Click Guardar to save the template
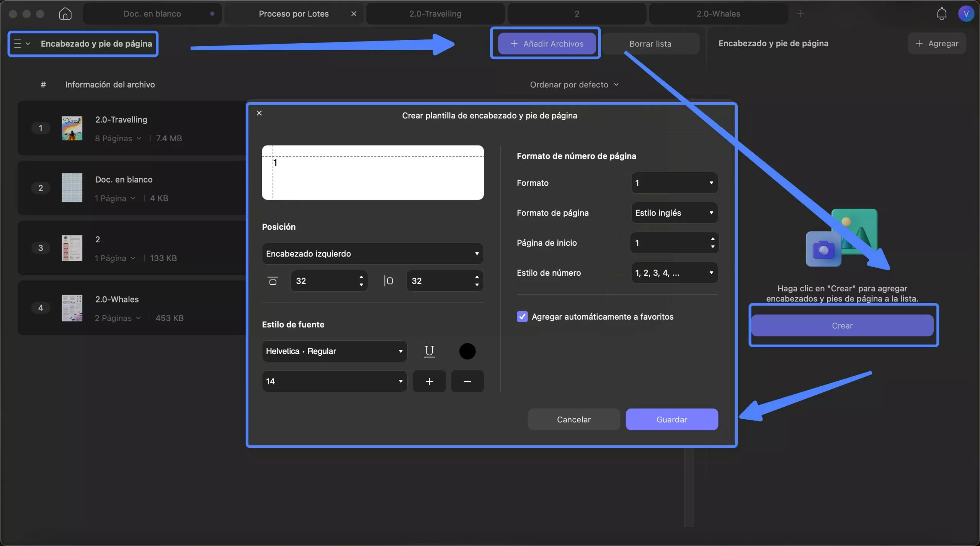Viewport: 980px width, 546px height. click(671, 419)
